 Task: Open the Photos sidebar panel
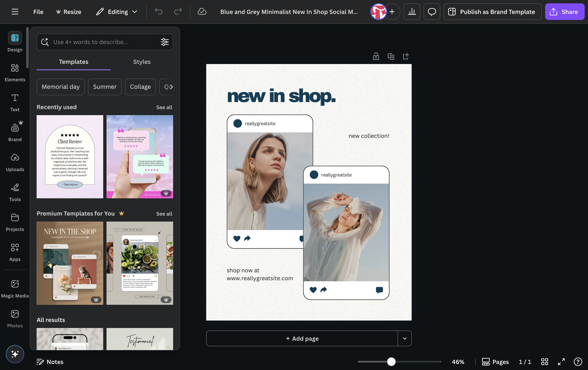coord(15,319)
